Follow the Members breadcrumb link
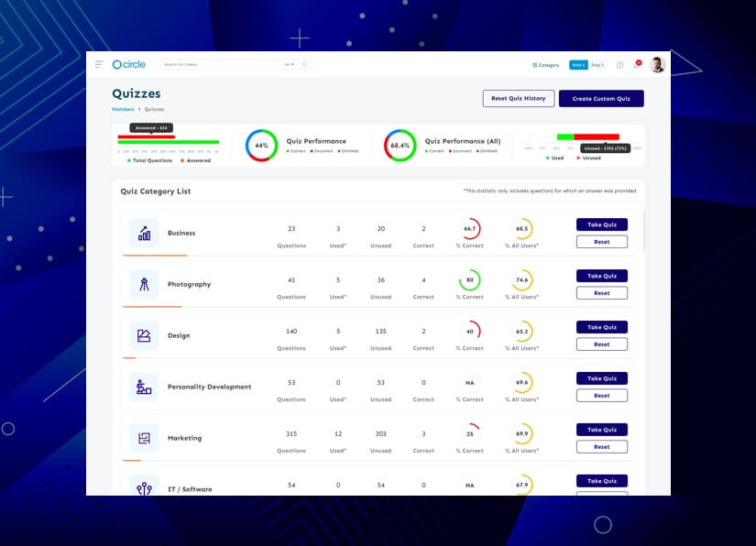 click(123, 109)
